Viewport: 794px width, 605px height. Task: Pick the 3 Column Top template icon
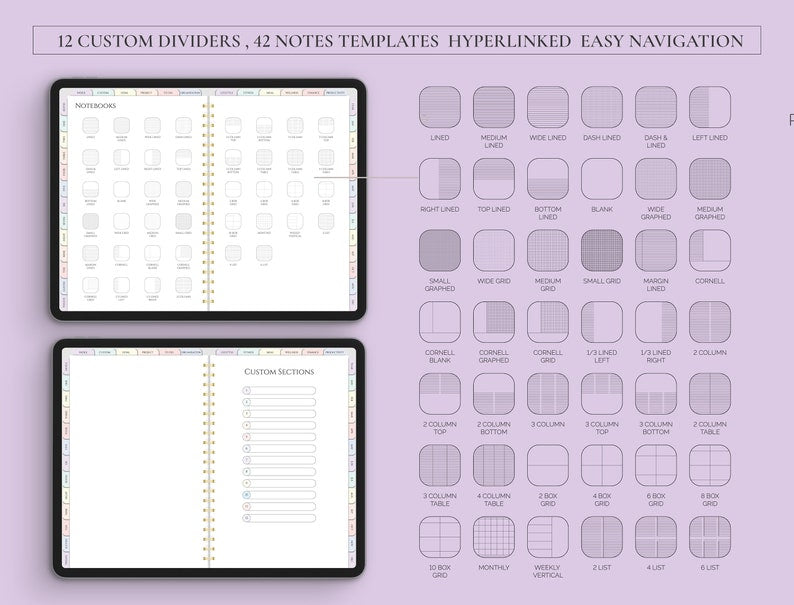point(602,394)
